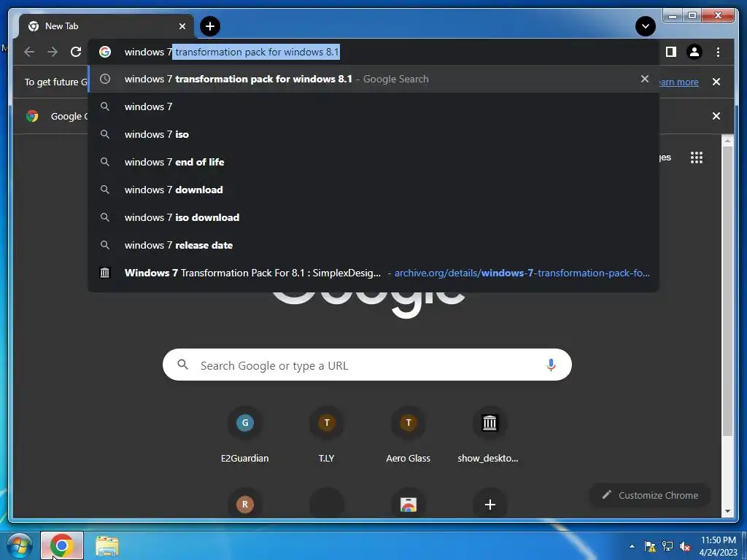Viewport: 747px width, 560px height.
Task: Select 'windows 7 transformation pack for windows 8.1' suggestion
Action: [x=373, y=79]
